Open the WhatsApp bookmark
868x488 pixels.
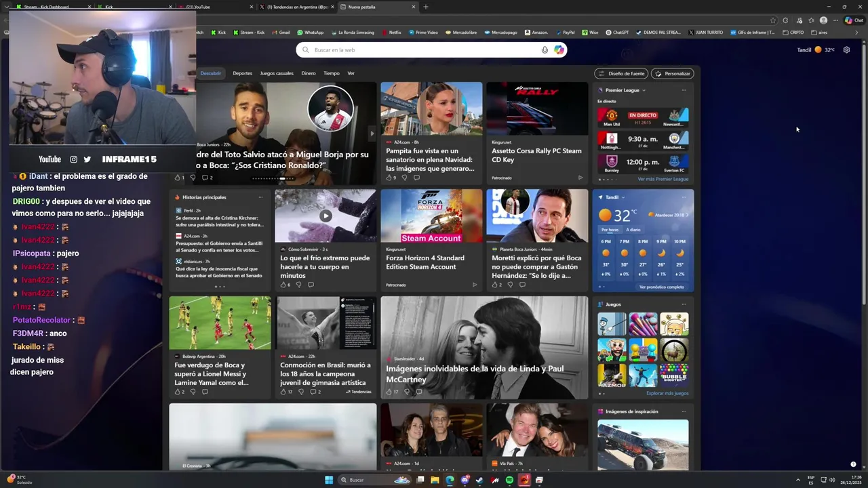click(x=311, y=33)
